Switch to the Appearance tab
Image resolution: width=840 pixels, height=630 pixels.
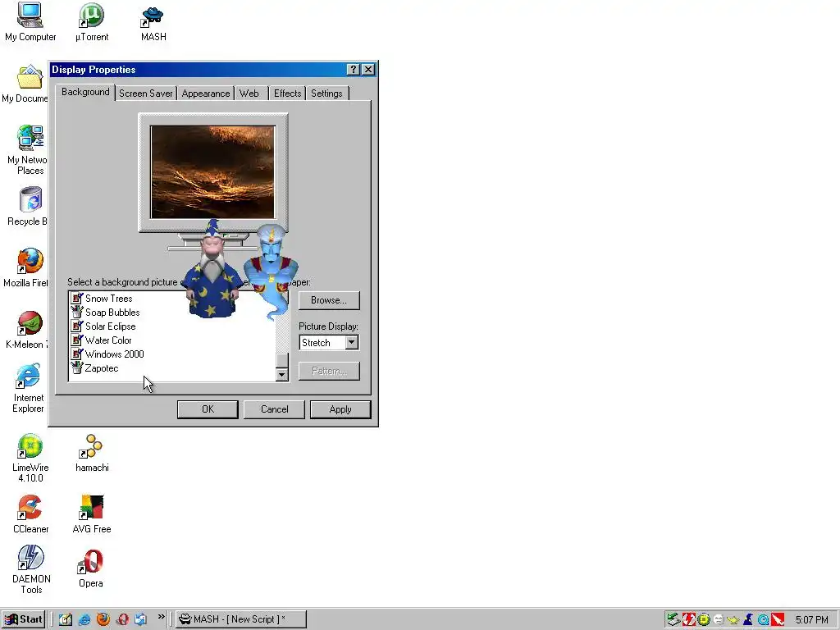coord(206,94)
